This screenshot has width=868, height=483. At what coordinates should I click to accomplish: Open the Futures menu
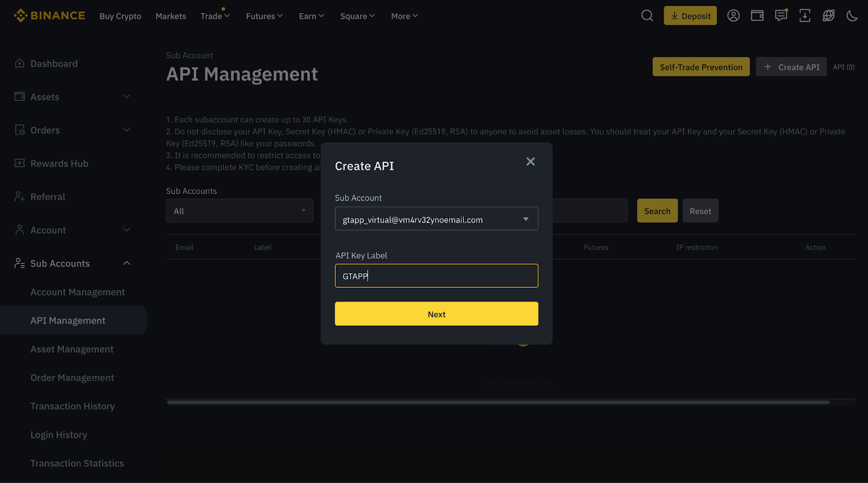pos(264,16)
